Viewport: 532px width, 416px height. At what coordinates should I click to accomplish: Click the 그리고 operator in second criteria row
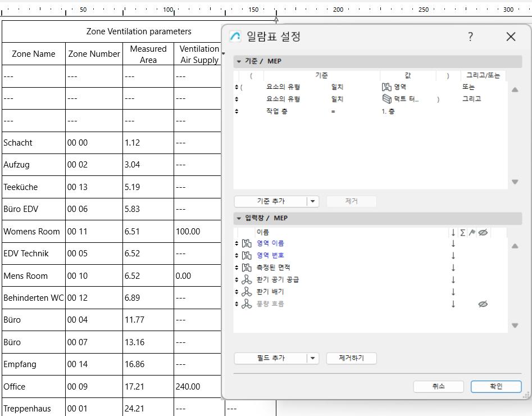tap(471, 99)
